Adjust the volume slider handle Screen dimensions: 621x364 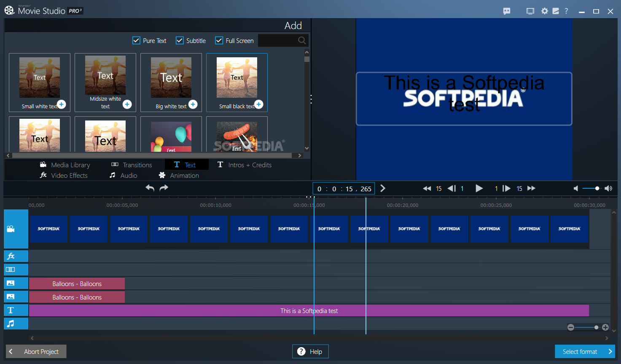click(x=597, y=188)
